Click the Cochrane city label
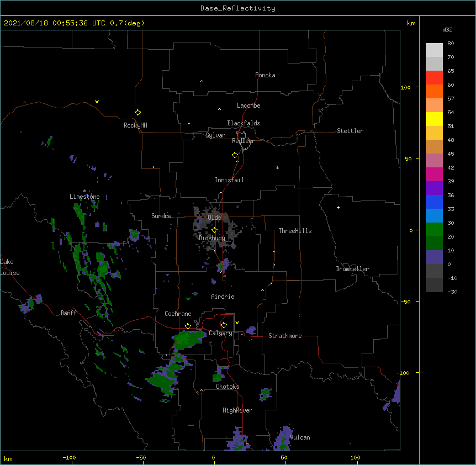476x465 pixels. click(x=178, y=314)
